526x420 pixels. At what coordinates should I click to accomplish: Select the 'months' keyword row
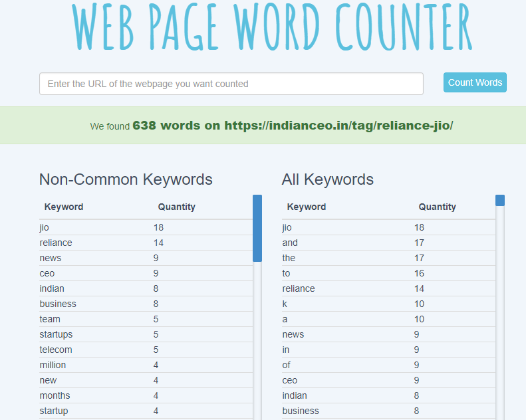(146, 395)
